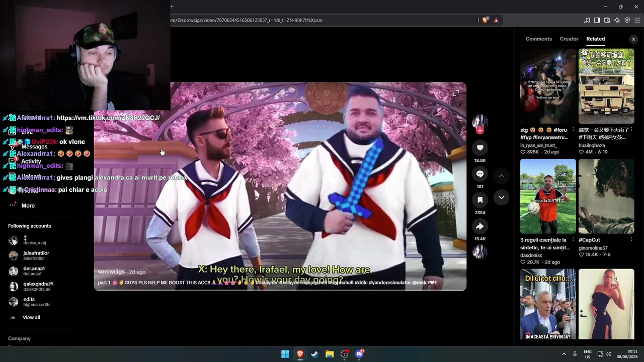The width and height of the screenshot is (644, 362).
Task: Open related video by in_ryan_we_trust_
Action: tap(548, 86)
